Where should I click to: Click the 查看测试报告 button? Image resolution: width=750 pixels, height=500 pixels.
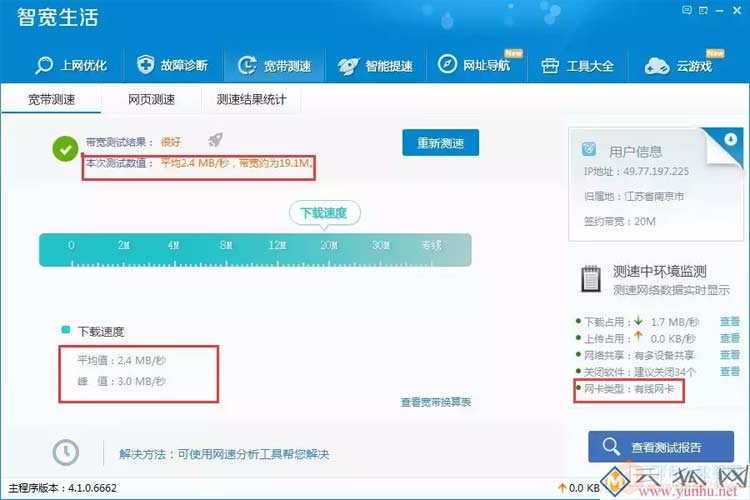pyautogui.click(x=661, y=447)
